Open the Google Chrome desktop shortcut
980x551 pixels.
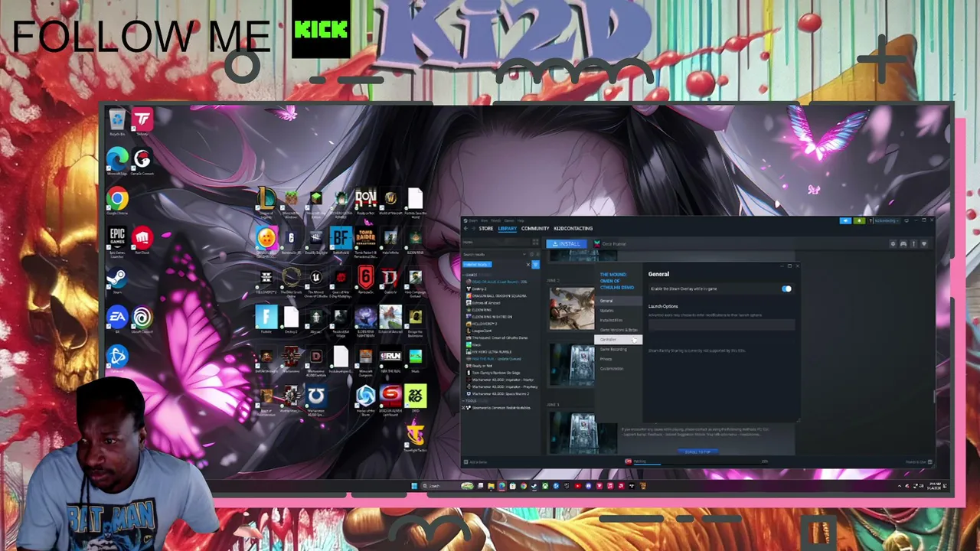point(117,202)
